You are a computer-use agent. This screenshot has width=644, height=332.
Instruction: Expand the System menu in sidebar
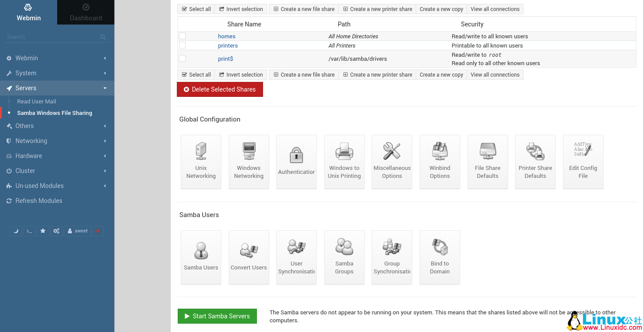[57, 73]
